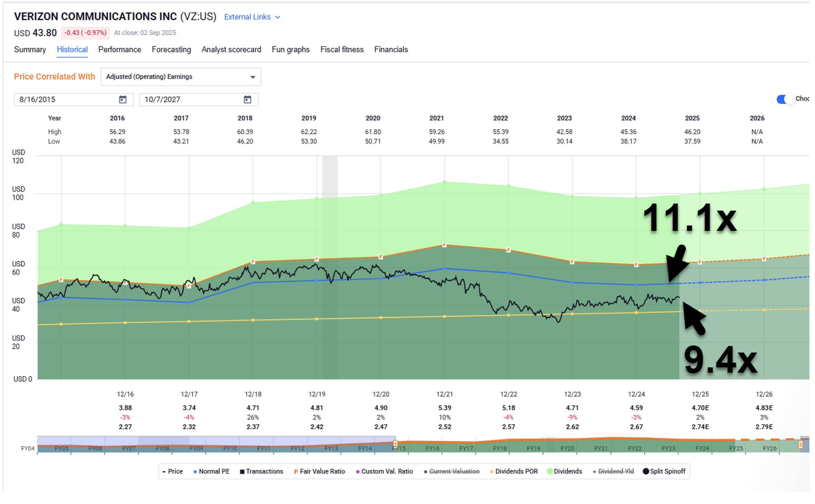Click the 2023 low value 30.14
The image size is (815, 504).
[x=564, y=141]
